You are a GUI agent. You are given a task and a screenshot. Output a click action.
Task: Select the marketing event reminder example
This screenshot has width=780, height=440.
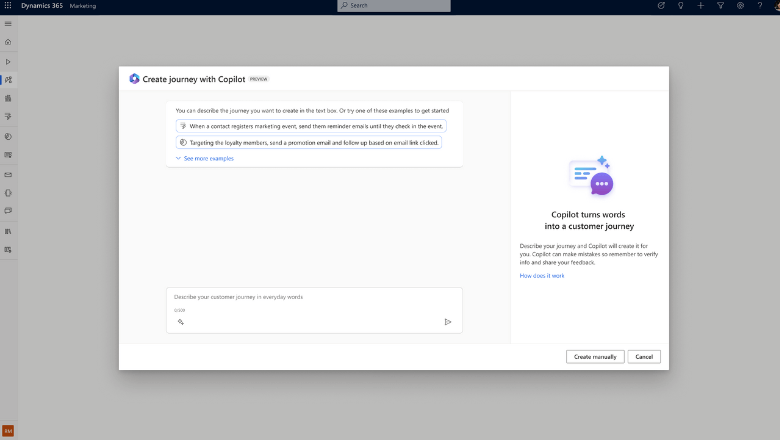[x=311, y=126]
